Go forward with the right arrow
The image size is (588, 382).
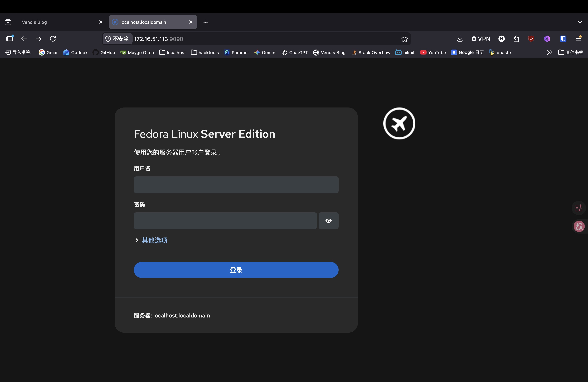[38, 39]
